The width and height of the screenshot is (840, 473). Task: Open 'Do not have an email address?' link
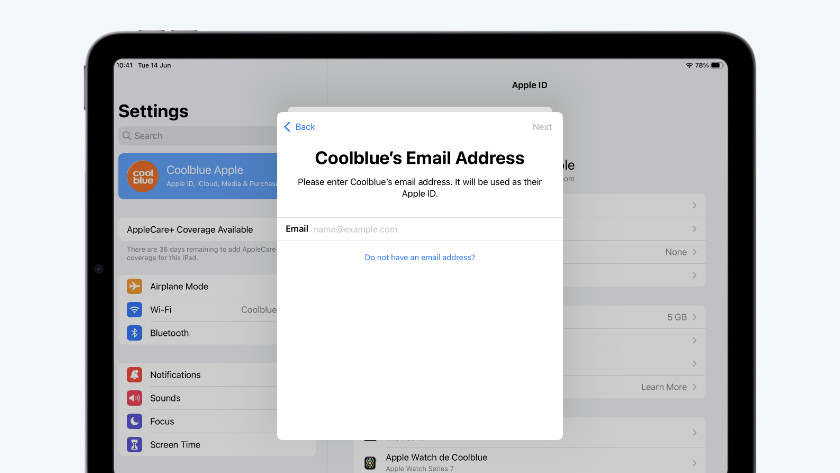419,257
